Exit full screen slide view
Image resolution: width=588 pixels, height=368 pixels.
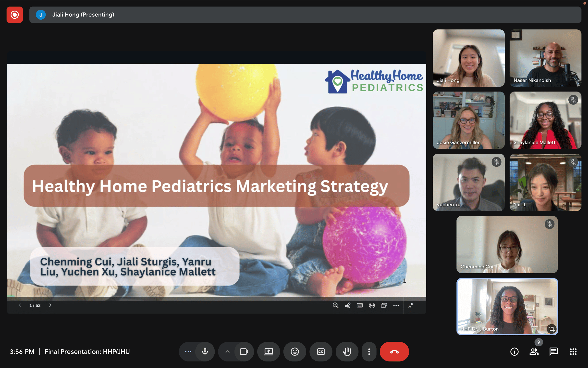pos(411,305)
